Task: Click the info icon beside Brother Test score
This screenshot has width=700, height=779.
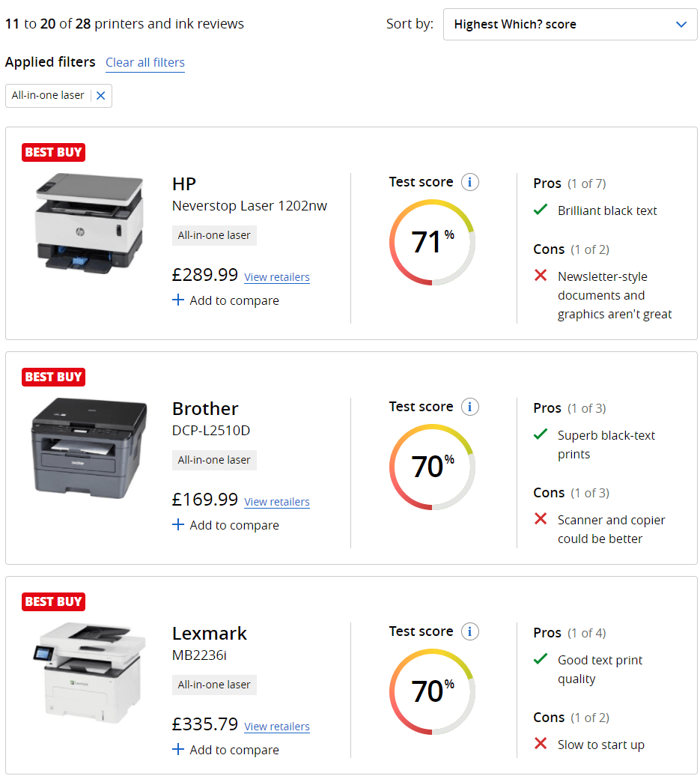Action: point(469,407)
